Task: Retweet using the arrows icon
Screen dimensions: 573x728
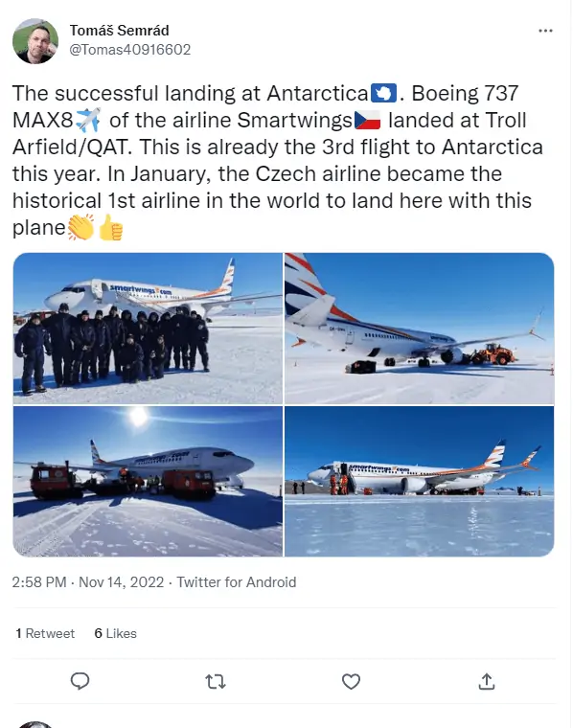Action: tap(215, 682)
